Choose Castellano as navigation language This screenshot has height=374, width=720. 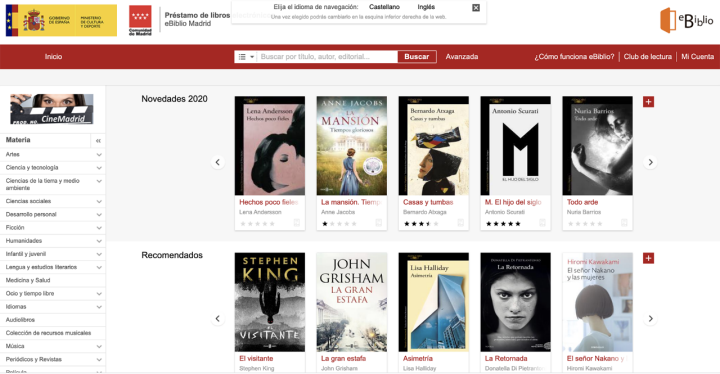pyautogui.click(x=384, y=7)
